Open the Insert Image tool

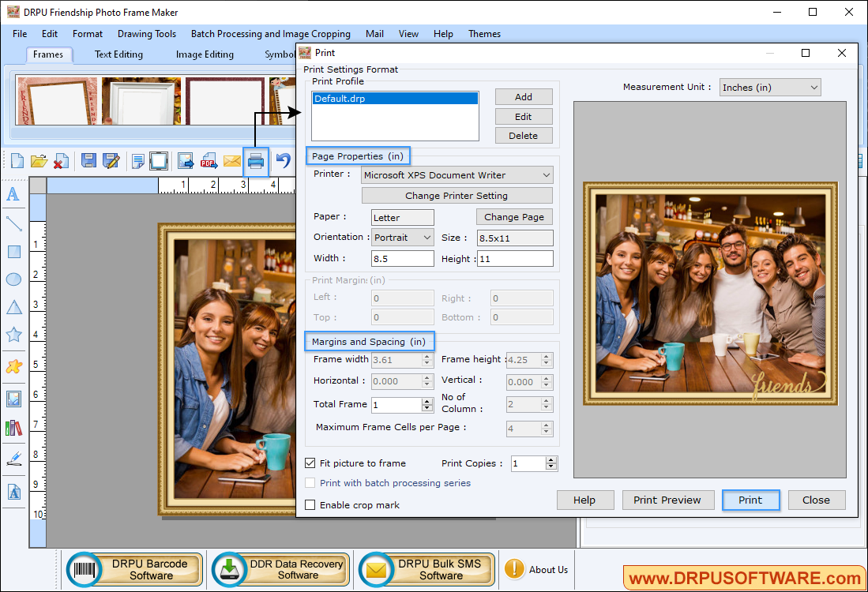13,399
